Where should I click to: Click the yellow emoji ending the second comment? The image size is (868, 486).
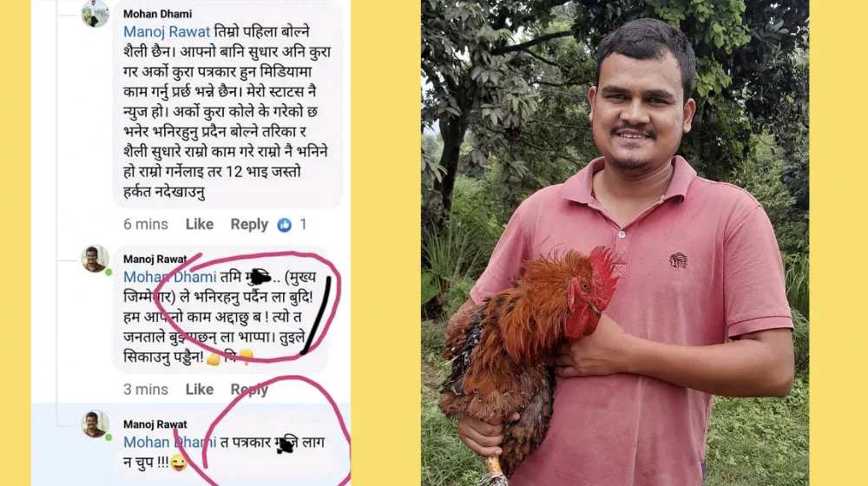247,357
